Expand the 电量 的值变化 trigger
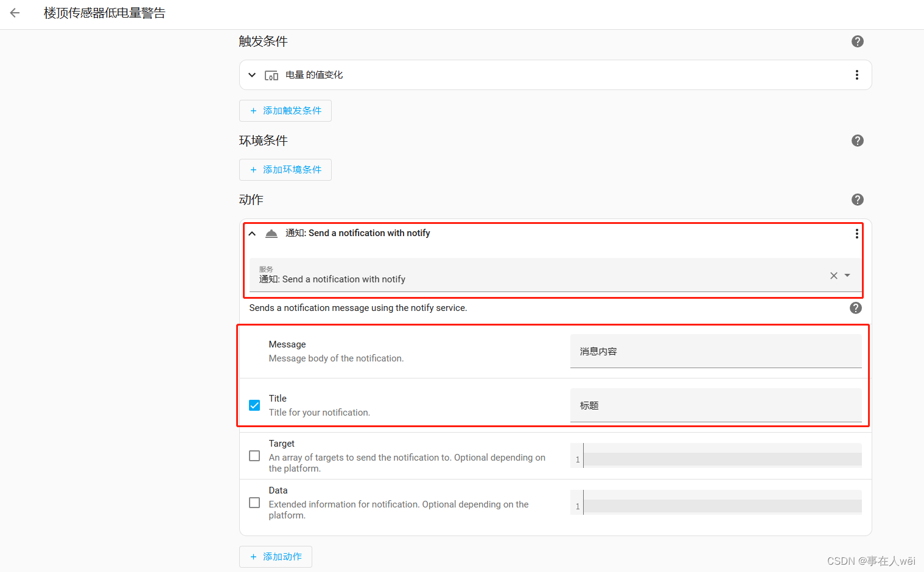The image size is (924, 572). pyautogui.click(x=252, y=75)
